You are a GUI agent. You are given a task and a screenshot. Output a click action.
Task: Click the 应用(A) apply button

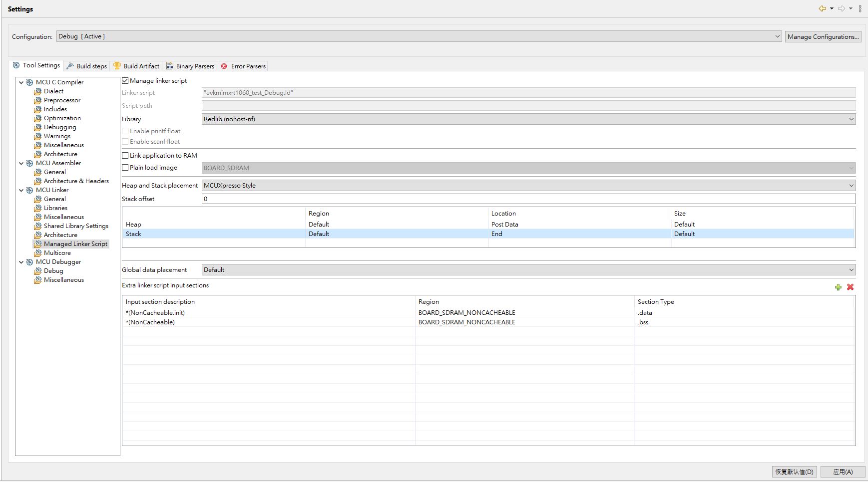click(843, 472)
